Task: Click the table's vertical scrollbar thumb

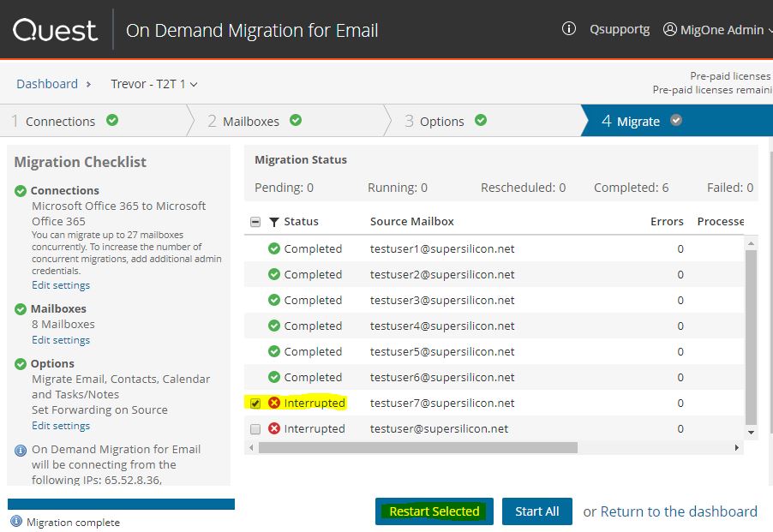Action: pos(751,337)
